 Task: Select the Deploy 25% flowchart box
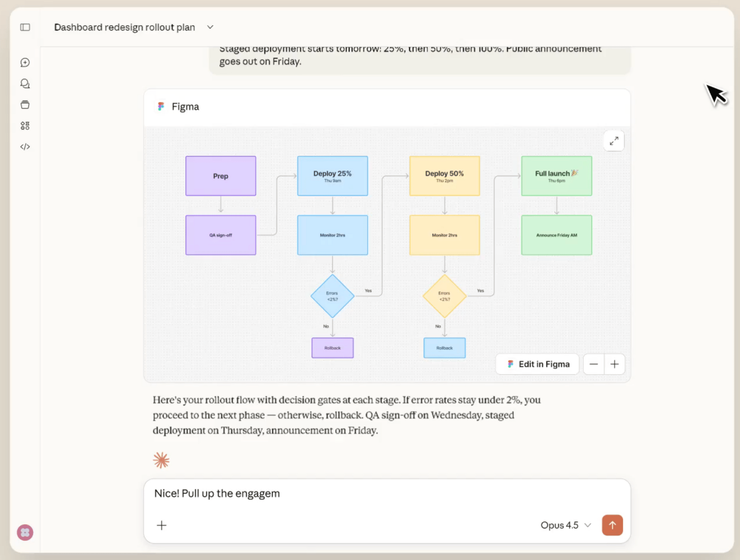pyautogui.click(x=332, y=176)
